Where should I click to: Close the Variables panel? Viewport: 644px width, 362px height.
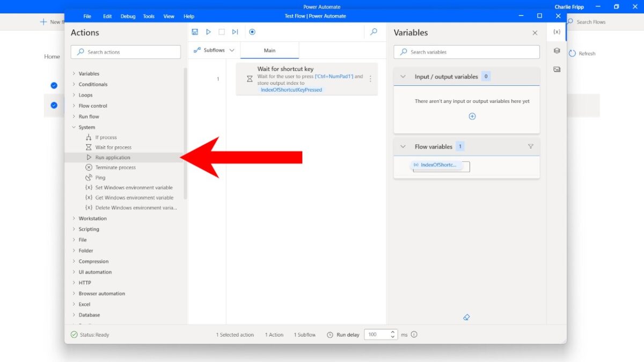535,33
